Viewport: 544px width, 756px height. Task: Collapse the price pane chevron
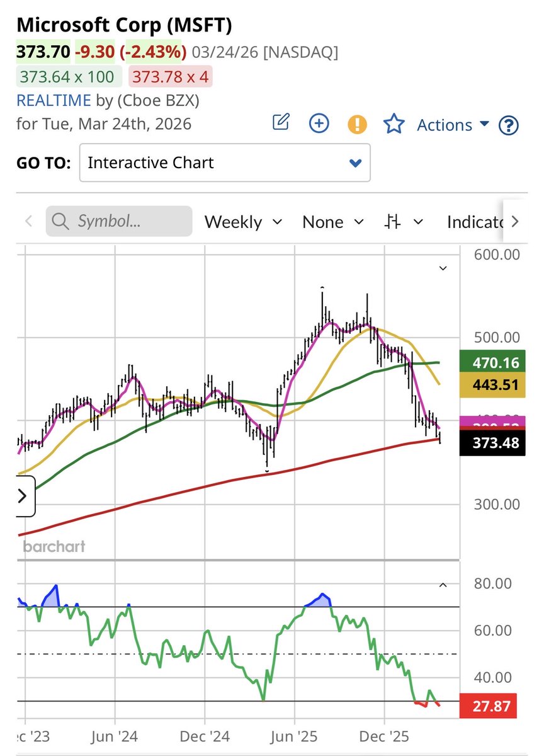coord(443,268)
